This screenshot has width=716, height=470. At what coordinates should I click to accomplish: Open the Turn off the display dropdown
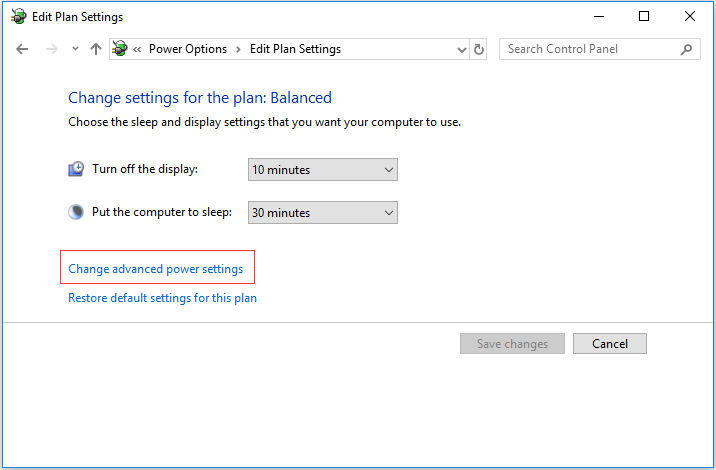pyautogui.click(x=323, y=169)
